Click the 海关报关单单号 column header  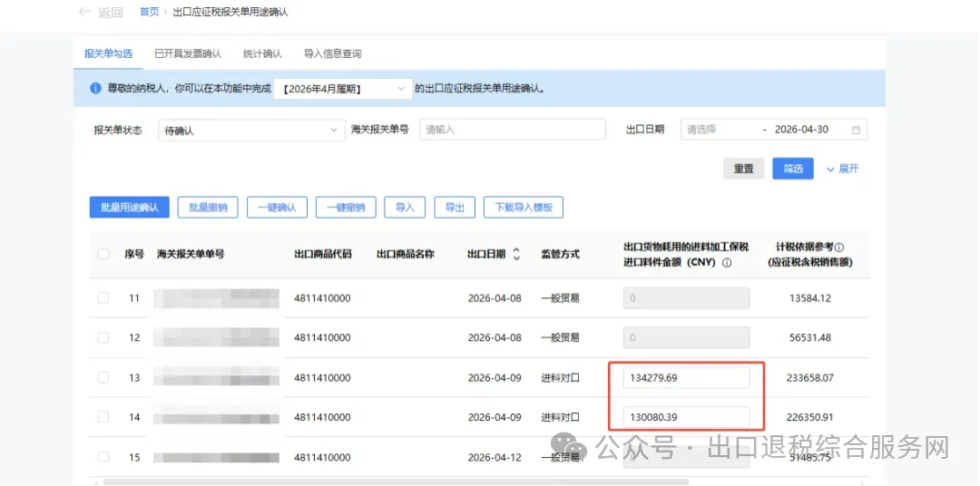coord(191,254)
